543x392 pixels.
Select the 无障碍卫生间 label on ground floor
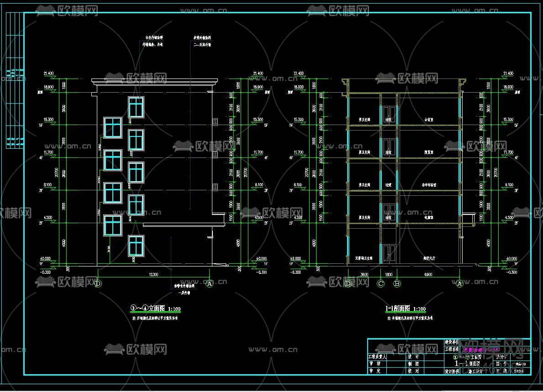coord(364,258)
